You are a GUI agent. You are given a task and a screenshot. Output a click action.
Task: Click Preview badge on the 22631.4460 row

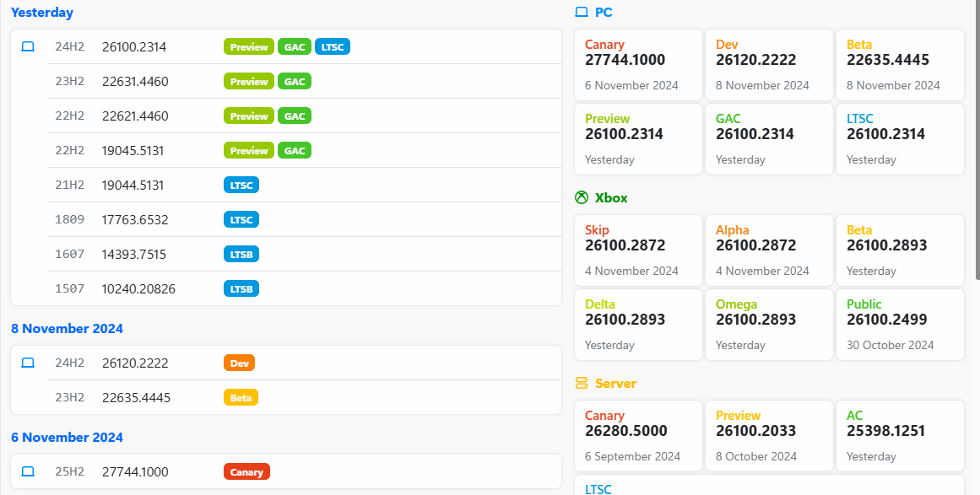(x=249, y=81)
